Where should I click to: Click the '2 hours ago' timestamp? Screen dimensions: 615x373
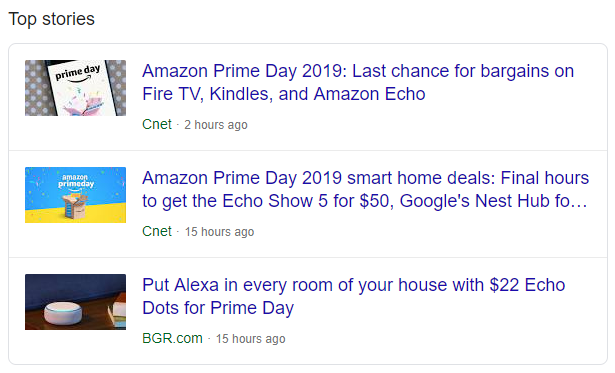point(216,125)
